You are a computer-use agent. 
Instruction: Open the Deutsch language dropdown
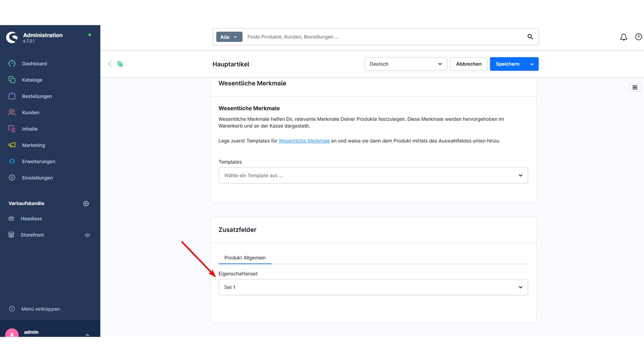[x=406, y=64]
